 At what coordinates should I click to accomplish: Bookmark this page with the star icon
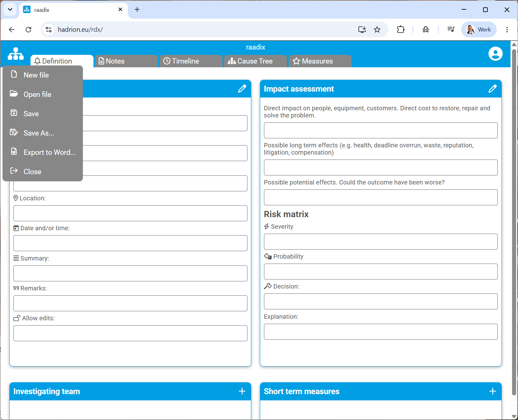point(377,30)
